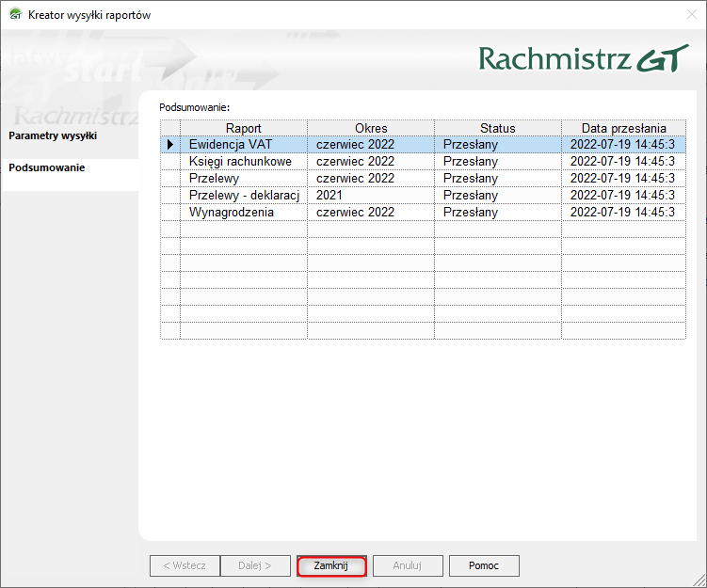Click the Rachmistrz GT logo
The image size is (707, 588).
pos(584,58)
